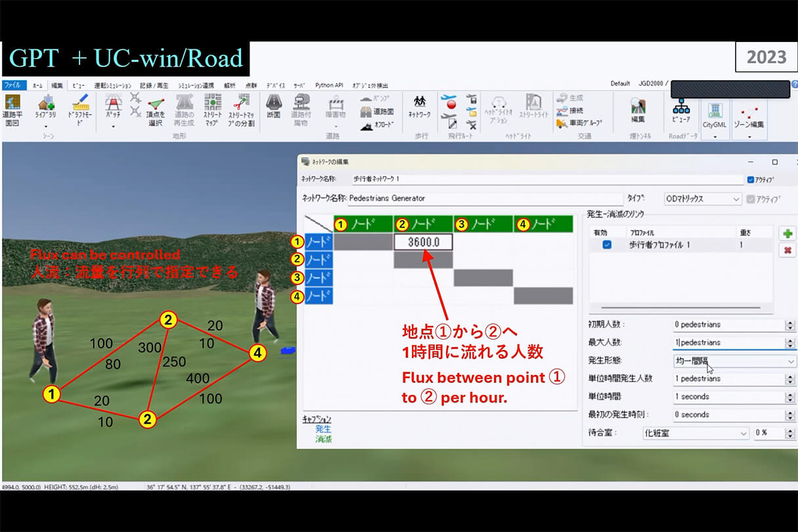Click the 単位時間発生人数 spinner arrows
This screenshot has width=798, height=532.
tap(790, 378)
